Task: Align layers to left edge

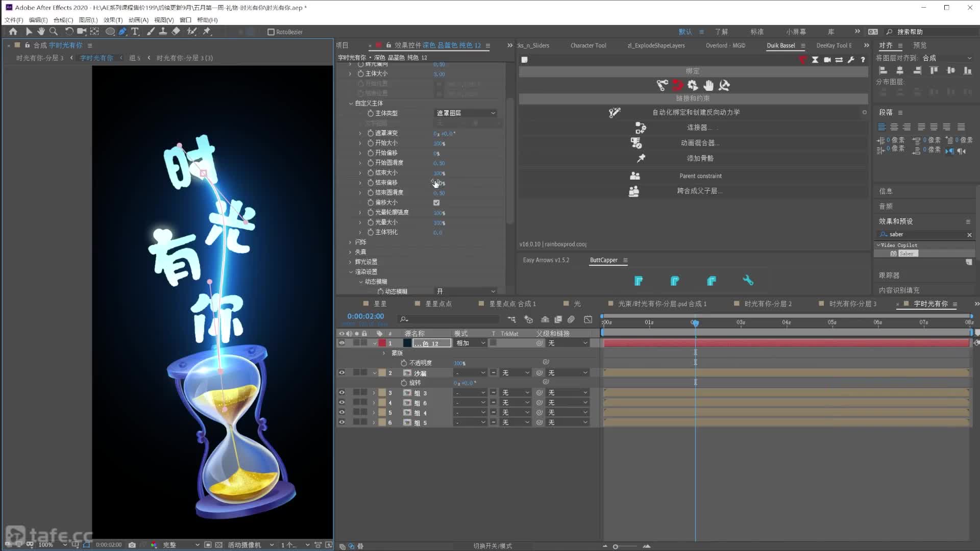Action: click(x=884, y=70)
